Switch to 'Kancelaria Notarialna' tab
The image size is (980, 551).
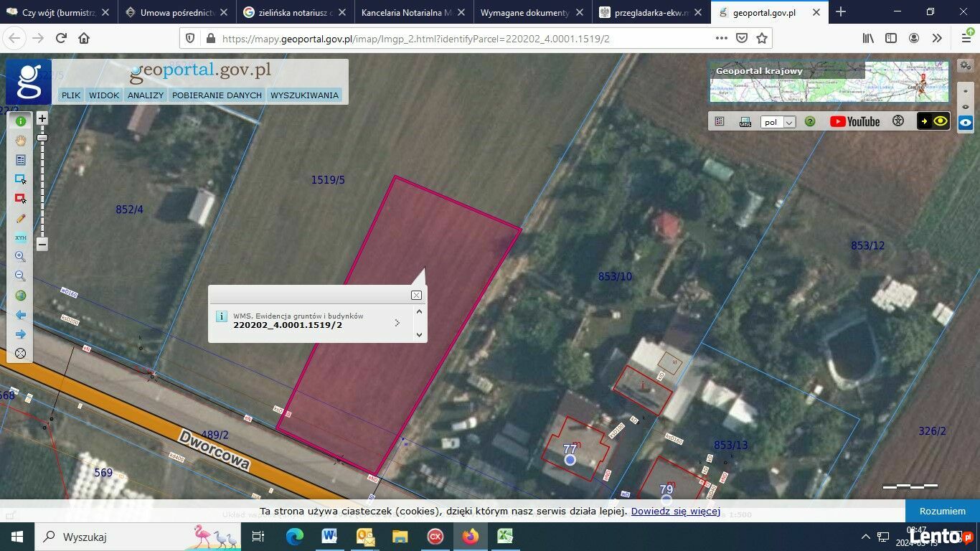413,12
